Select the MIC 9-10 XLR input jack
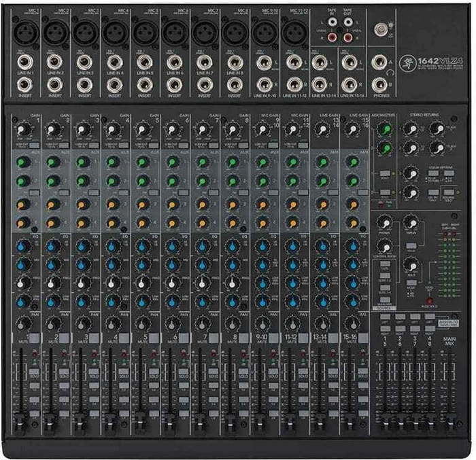The image size is (476, 460). (x=265, y=33)
